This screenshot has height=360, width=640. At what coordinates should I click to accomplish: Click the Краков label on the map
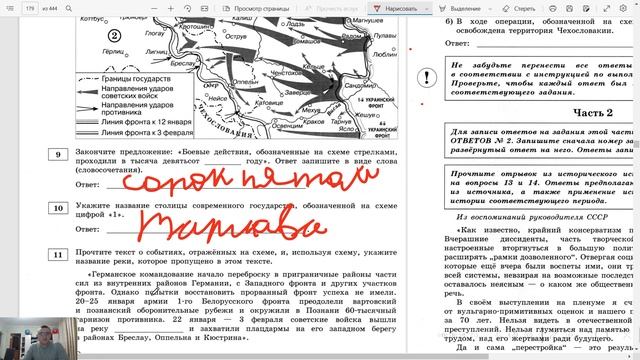(313, 122)
